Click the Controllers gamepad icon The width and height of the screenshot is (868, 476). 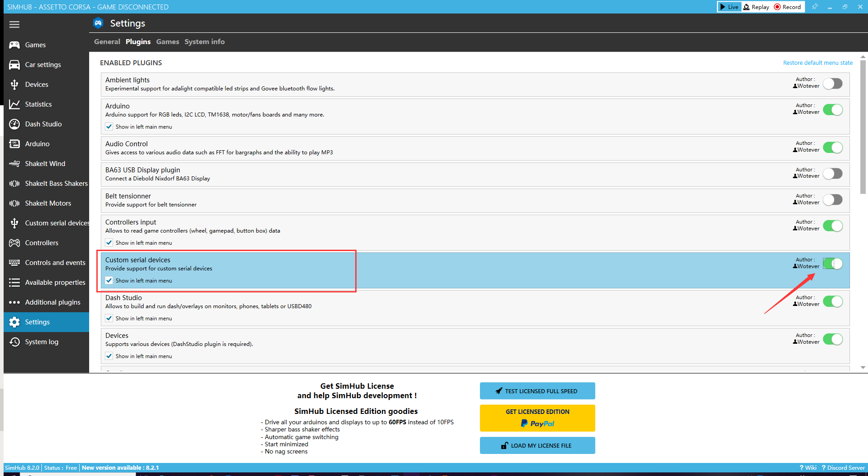14,243
